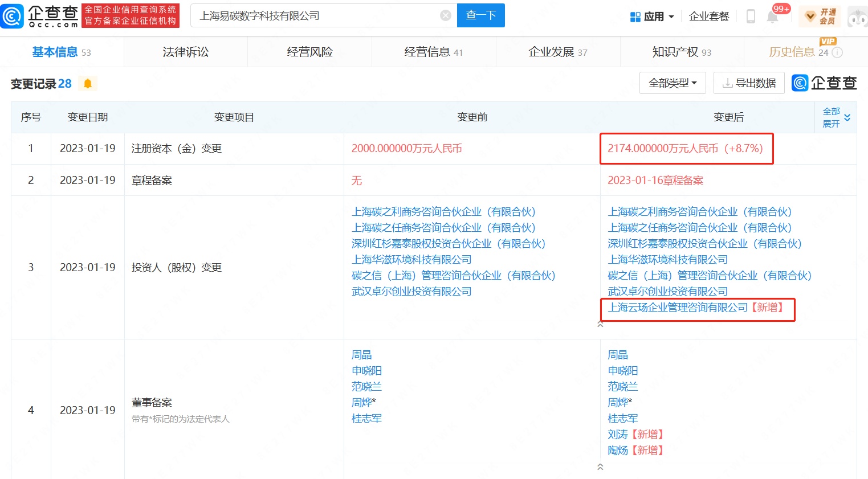The height and width of the screenshot is (479, 868).
Task: Open the 应用 dropdown menu
Action: tap(652, 17)
